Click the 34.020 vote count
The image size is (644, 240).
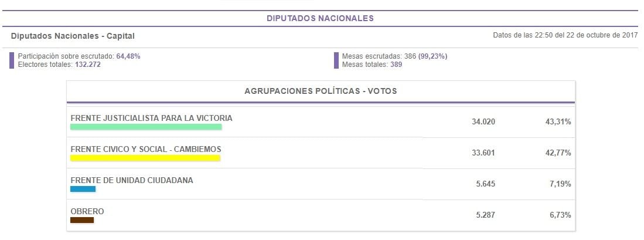coord(483,122)
